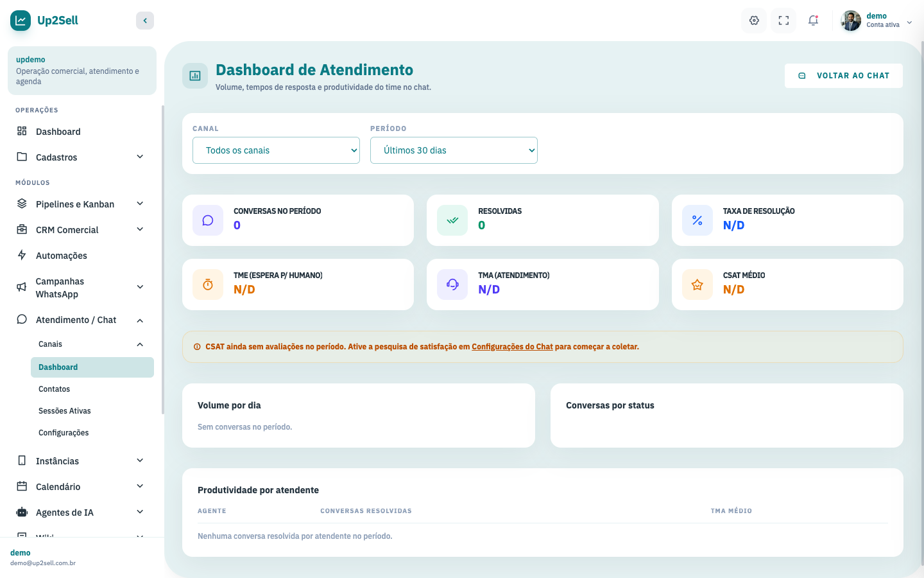Toggle fullscreen mode icon
This screenshot has height=578, width=924.
coord(783,21)
